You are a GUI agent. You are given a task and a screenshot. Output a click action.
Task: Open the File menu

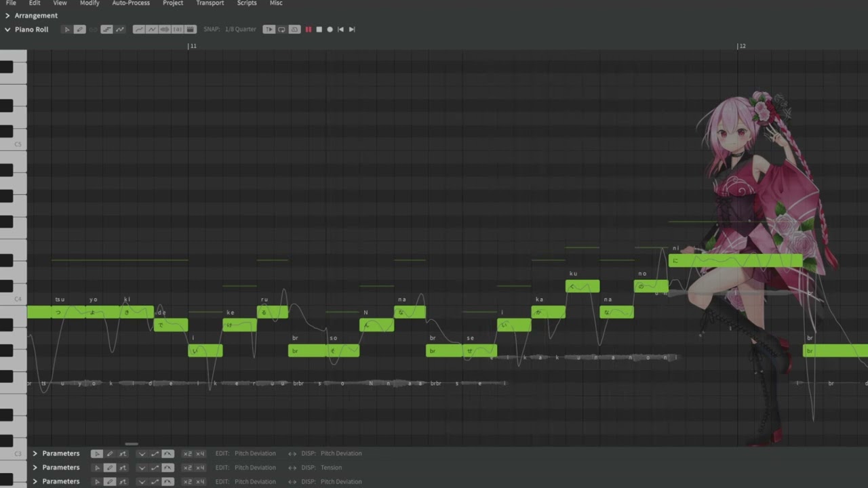[11, 3]
